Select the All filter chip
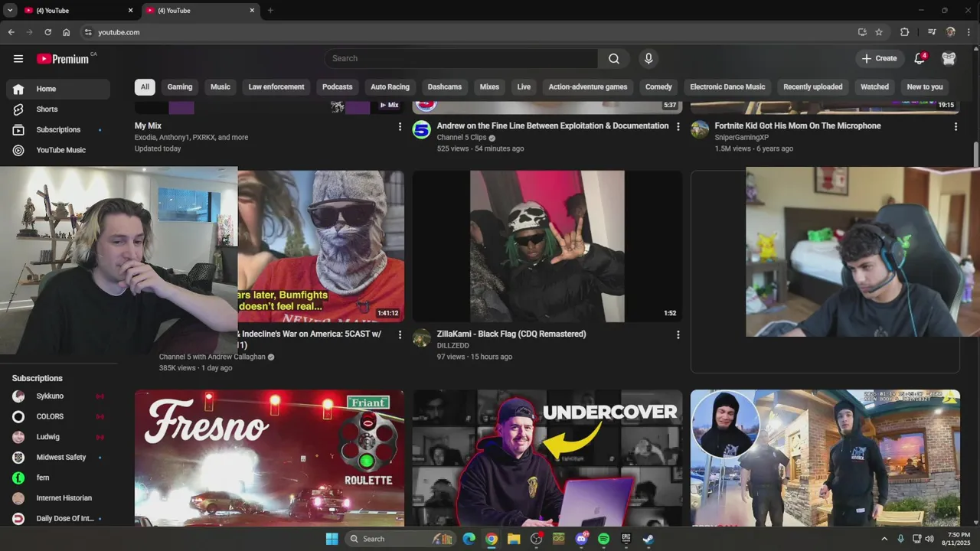The image size is (980, 551). tap(145, 87)
